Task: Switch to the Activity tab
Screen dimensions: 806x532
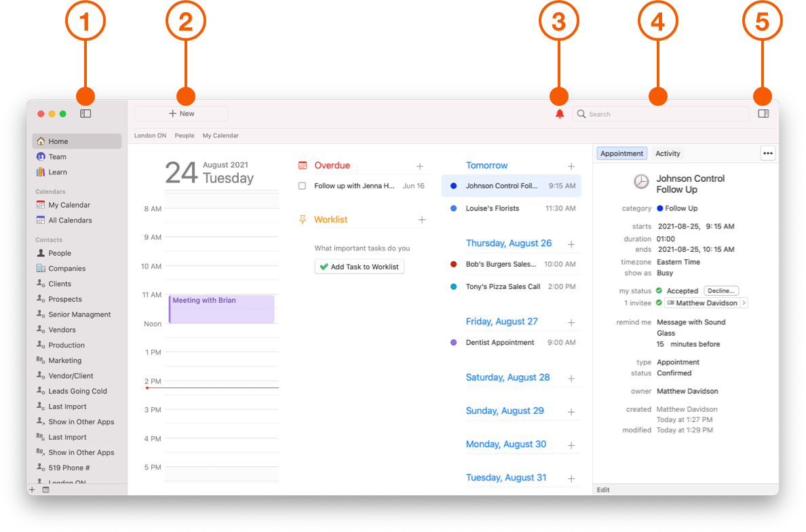Action: (668, 153)
